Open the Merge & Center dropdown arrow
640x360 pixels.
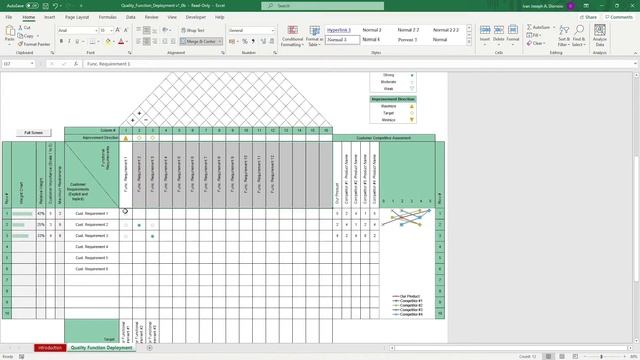point(220,41)
